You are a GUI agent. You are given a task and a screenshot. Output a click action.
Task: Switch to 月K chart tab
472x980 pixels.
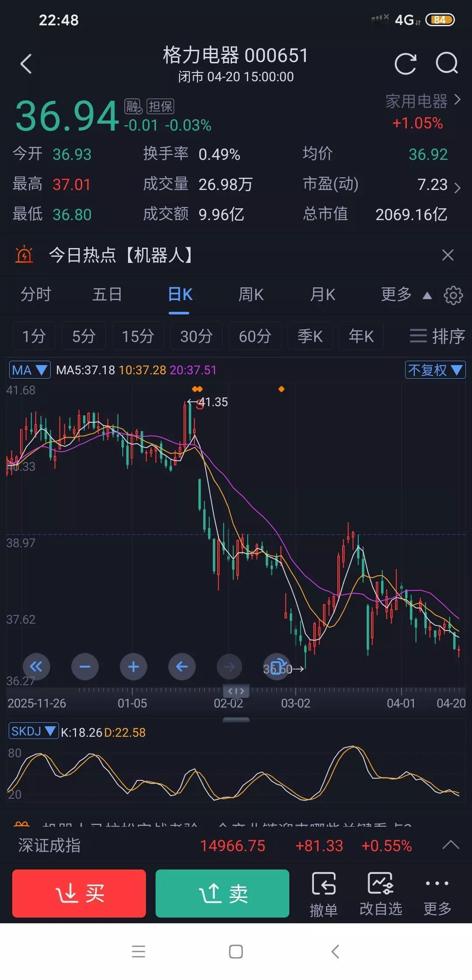coord(323,295)
